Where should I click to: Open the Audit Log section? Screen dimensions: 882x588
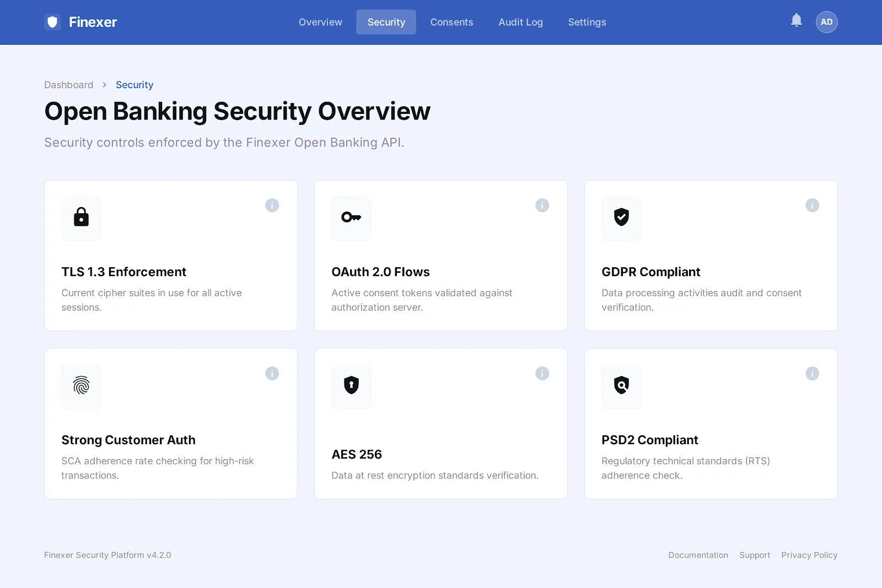tap(520, 22)
